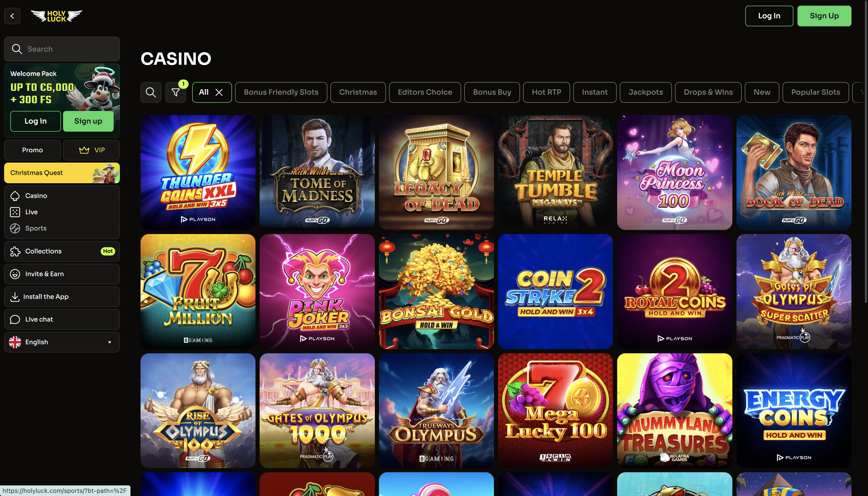Image resolution: width=868 pixels, height=496 pixels.
Task: Open Install the App option
Action: (62, 297)
